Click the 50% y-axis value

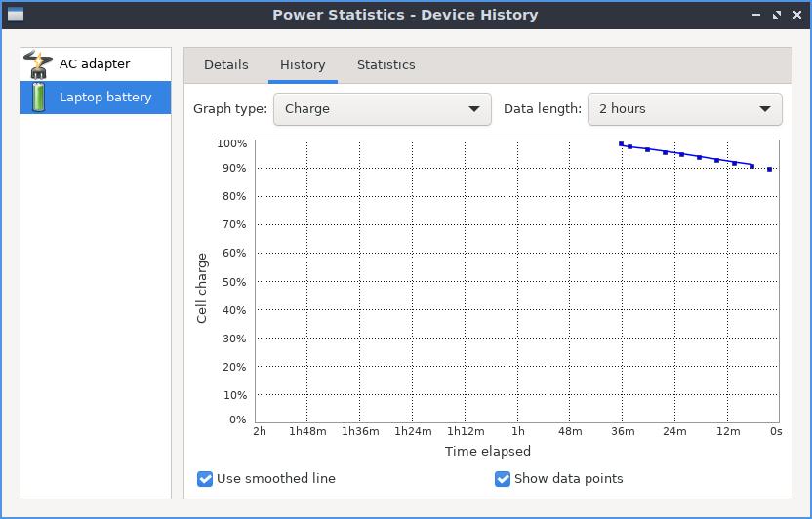click(234, 282)
